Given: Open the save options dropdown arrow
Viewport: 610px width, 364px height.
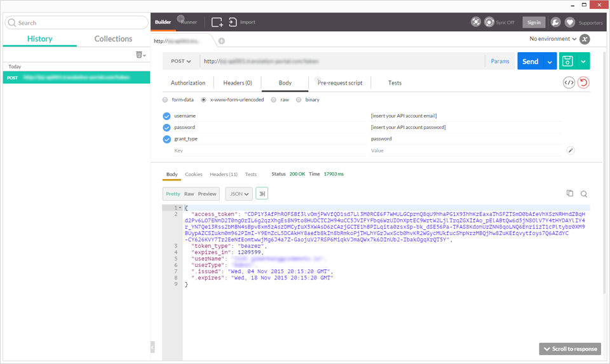Looking at the screenshot, I should point(583,61).
